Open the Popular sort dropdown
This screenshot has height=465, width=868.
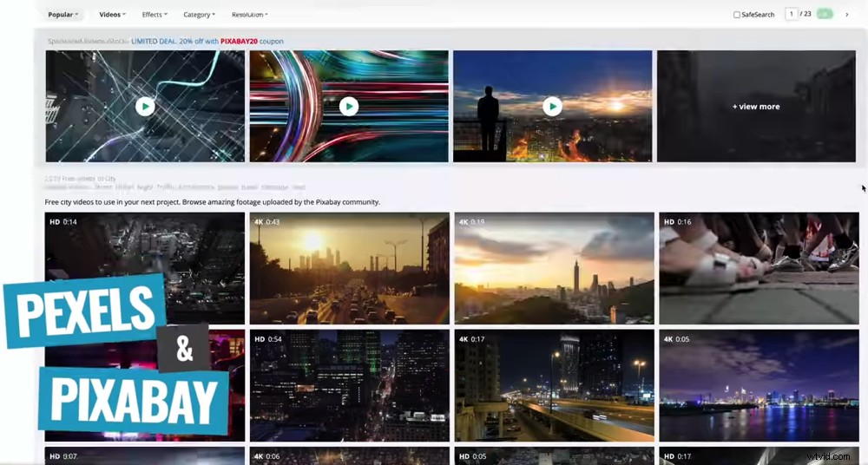pyautogui.click(x=62, y=15)
